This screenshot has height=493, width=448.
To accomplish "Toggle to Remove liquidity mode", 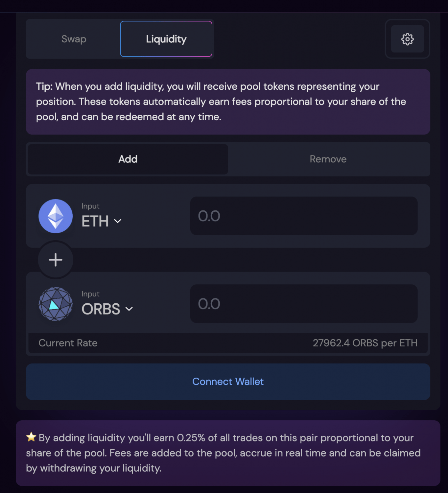I will coord(328,159).
